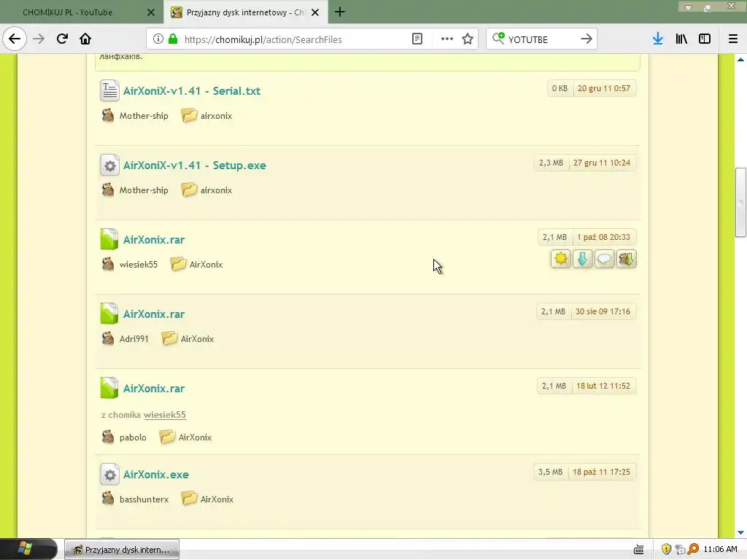The height and width of the screenshot is (560, 747).
Task: Open AirXonix folder of Adri991
Action: (x=197, y=338)
